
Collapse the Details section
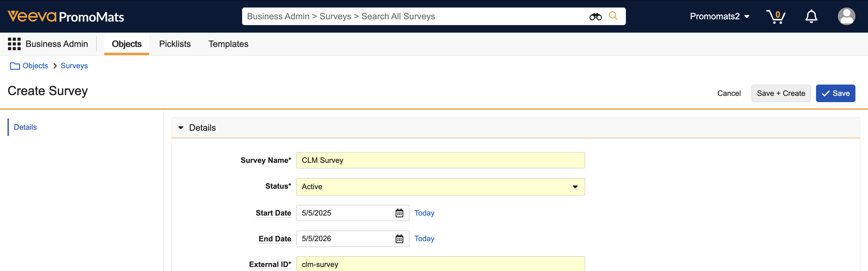[x=181, y=128]
